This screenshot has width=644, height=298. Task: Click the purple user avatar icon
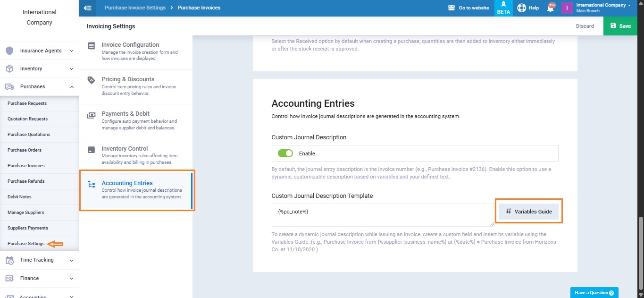click(567, 8)
